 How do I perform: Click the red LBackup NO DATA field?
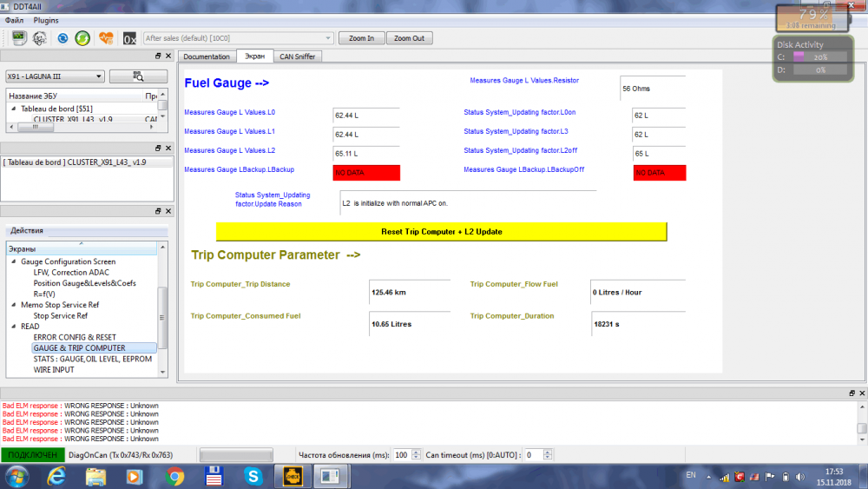click(366, 173)
